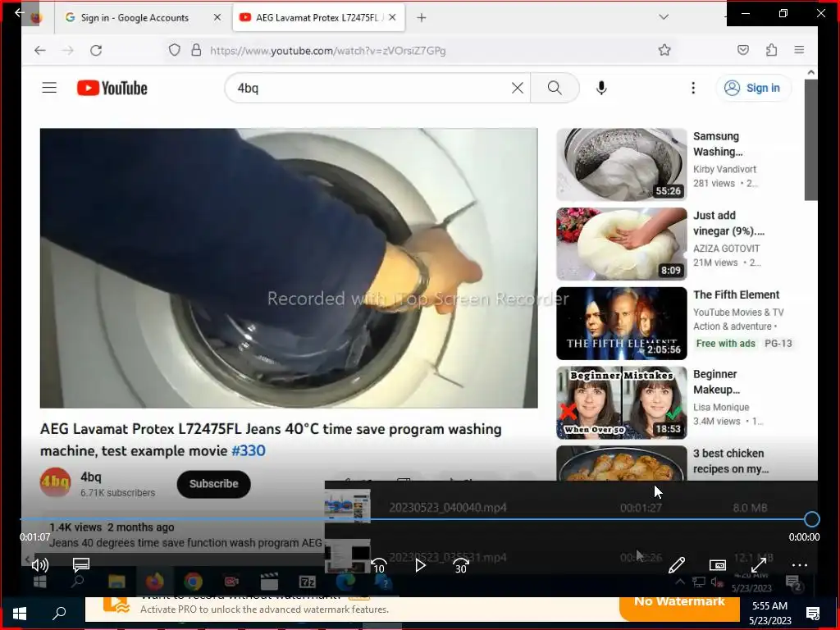
Task: Start voice search with the microphone icon
Action: pyautogui.click(x=601, y=88)
